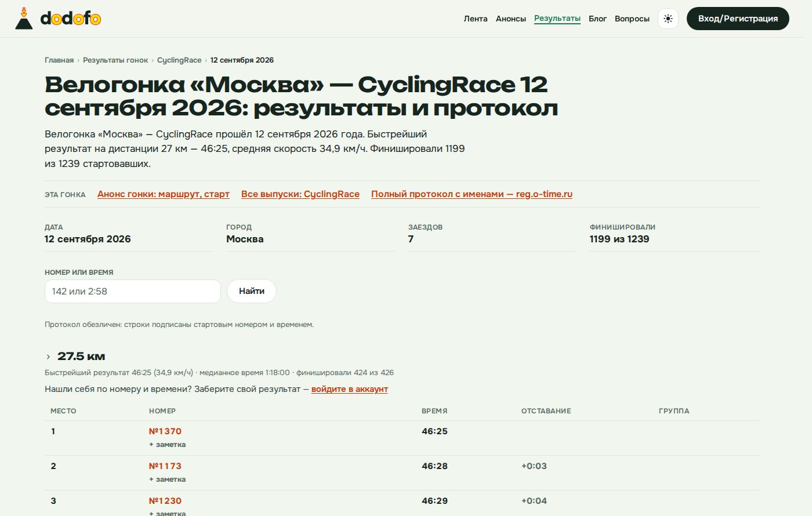Click the 27.5 км distance heading
The width and height of the screenshot is (812, 516).
[81, 357]
